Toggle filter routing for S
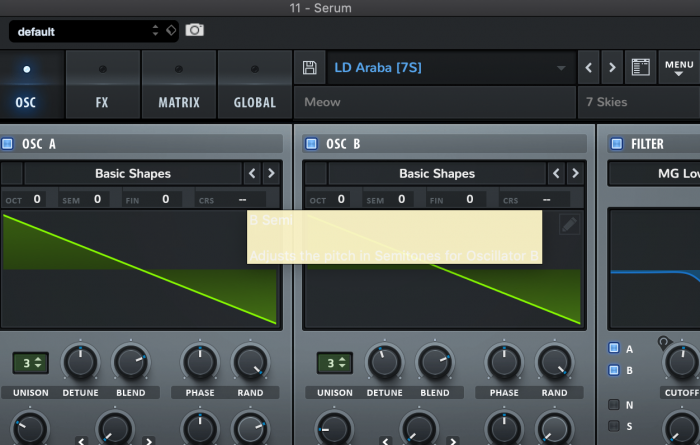 (x=614, y=425)
